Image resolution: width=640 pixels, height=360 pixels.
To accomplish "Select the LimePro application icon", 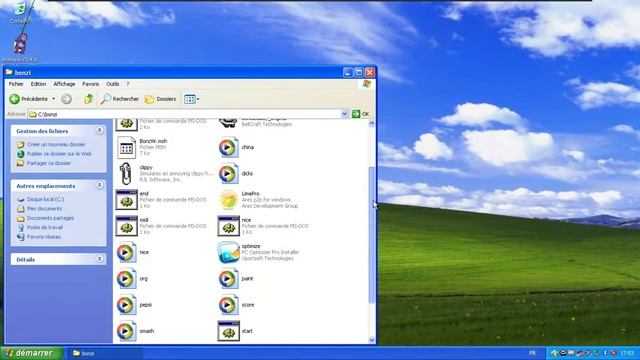I will coord(228,200).
